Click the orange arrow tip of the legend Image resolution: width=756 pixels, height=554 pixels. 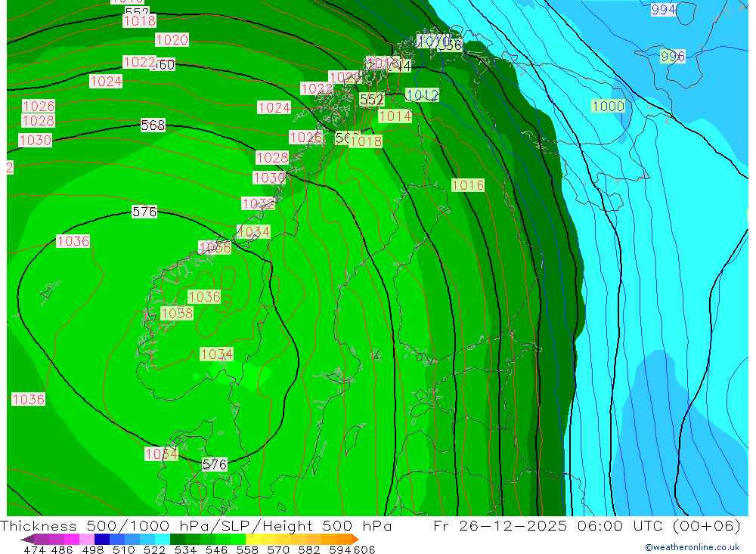click(355, 540)
